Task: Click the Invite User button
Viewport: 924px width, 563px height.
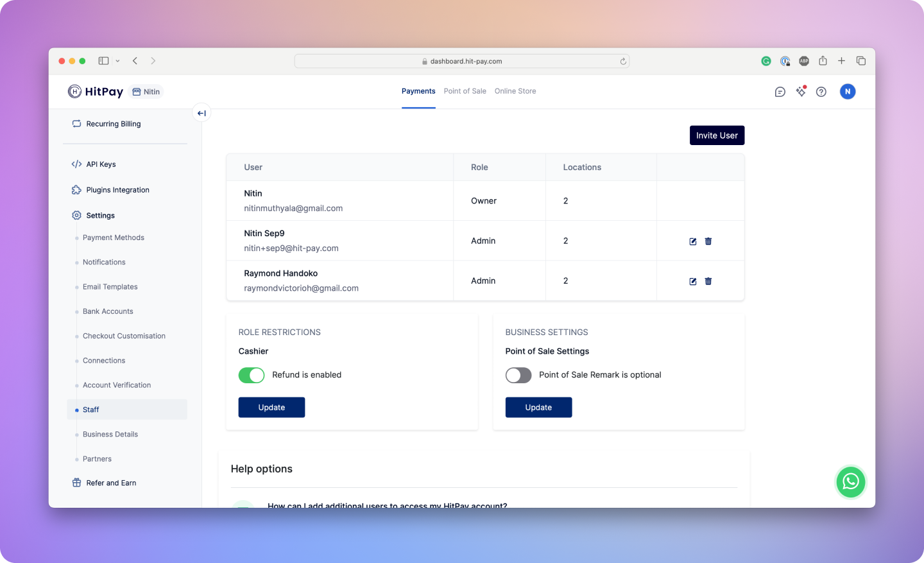Action: (717, 135)
